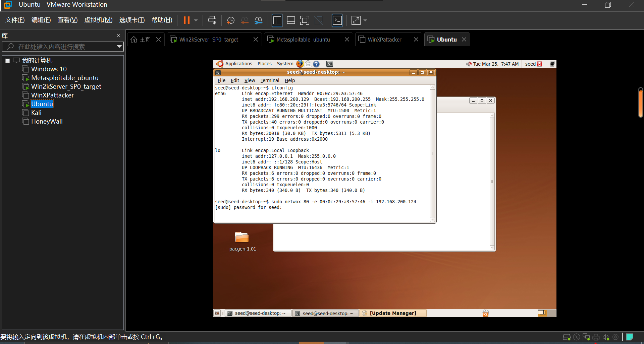Open the 查看(V) menu
The width and height of the screenshot is (644, 344).
pos(67,20)
